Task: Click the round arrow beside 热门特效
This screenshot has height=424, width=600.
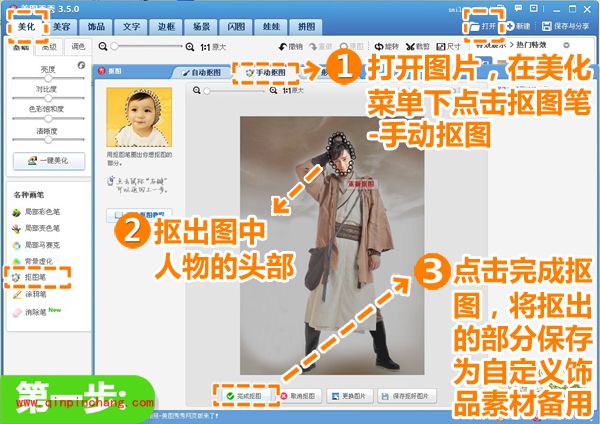Action: click(566, 45)
